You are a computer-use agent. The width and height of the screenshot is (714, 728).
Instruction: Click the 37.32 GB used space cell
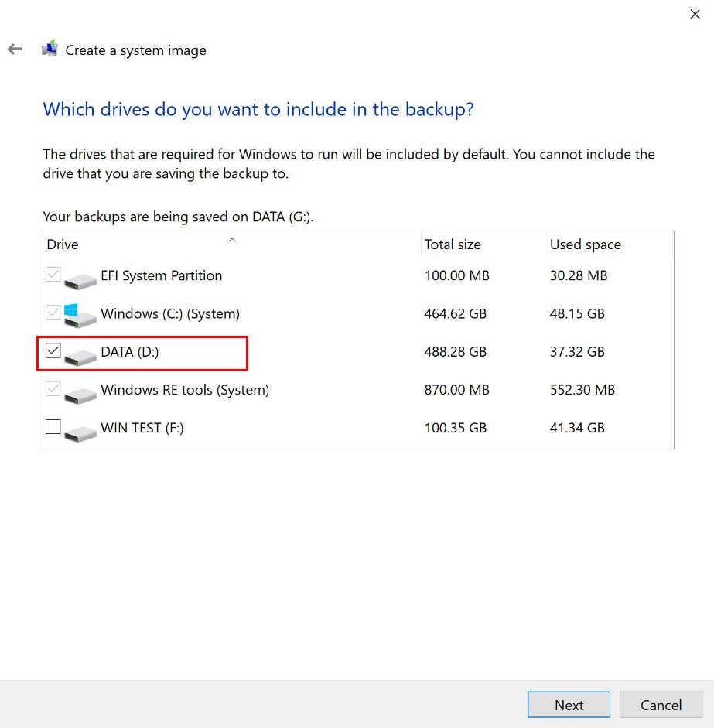point(577,351)
